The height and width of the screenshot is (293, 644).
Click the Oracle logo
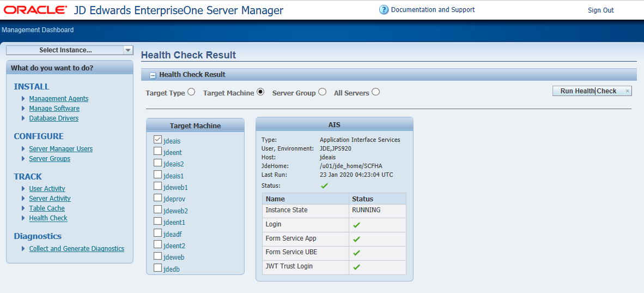(36, 10)
